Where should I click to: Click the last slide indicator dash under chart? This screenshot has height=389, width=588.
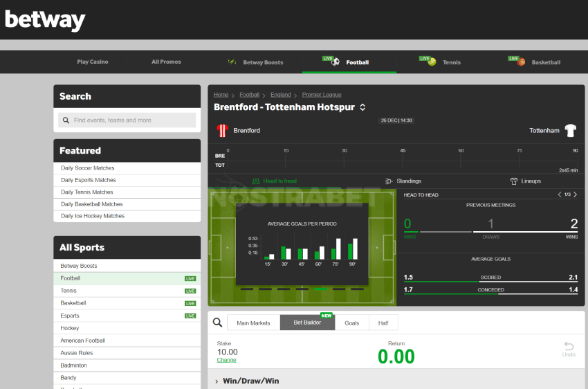tap(358, 289)
